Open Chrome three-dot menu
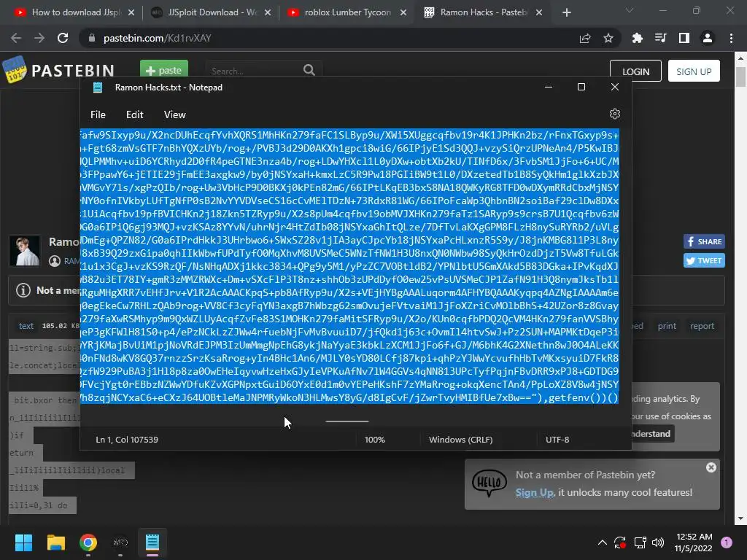 pos(731,38)
